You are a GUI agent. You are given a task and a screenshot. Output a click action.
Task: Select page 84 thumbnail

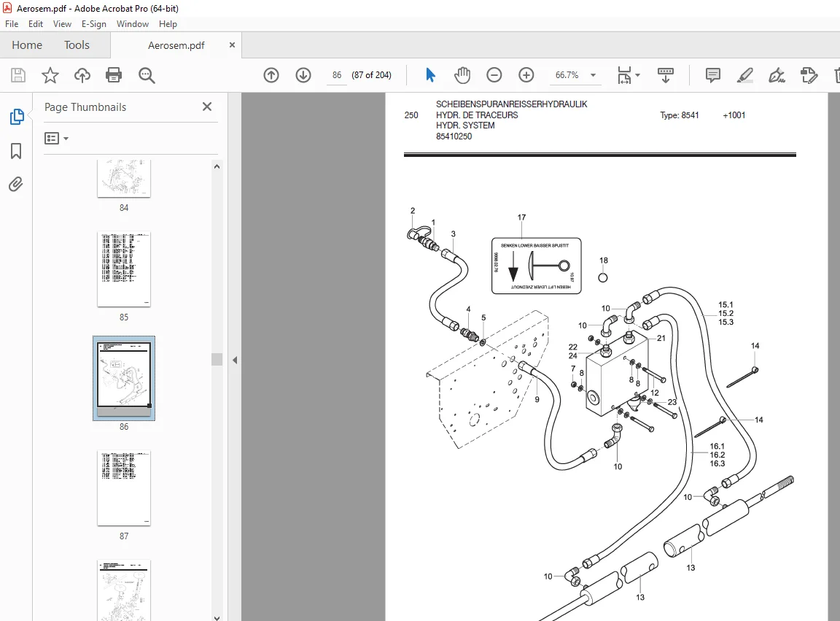(124, 179)
